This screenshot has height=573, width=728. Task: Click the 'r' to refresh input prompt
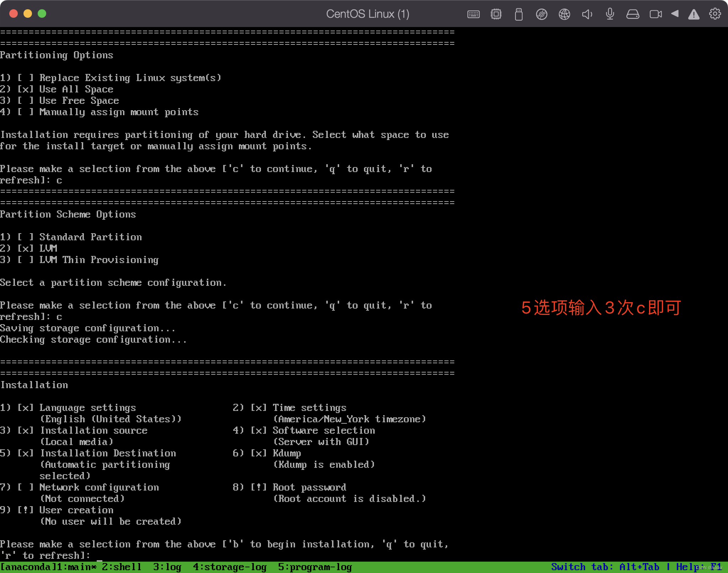tap(45, 556)
